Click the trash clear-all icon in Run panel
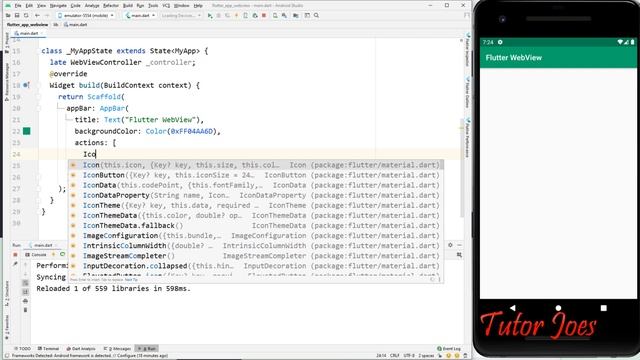Image resolution: width=640 pixels, height=360 pixels. [25, 310]
